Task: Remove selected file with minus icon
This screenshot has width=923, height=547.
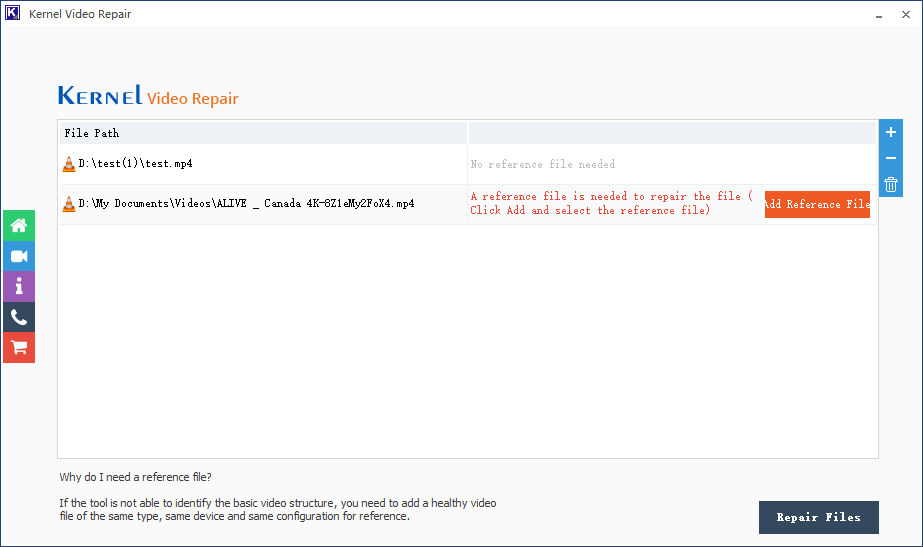Action: click(891, 158)
